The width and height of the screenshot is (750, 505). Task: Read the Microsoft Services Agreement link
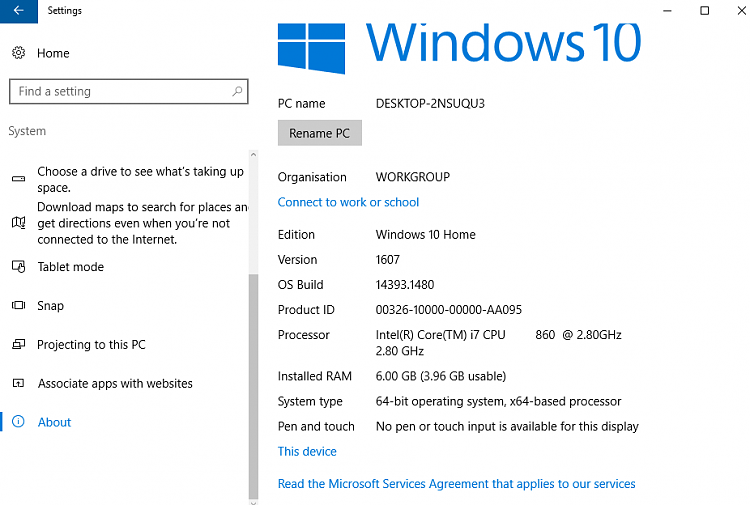(456, 484)
